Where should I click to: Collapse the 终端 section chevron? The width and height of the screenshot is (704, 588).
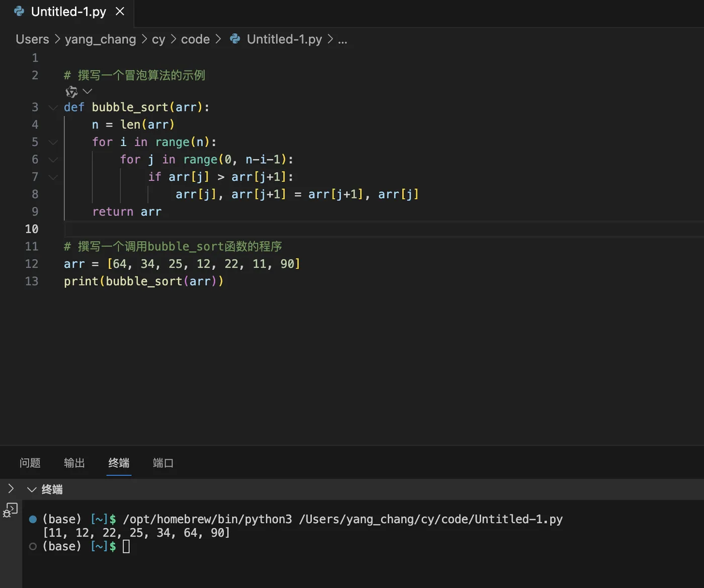tap(32, 489)
